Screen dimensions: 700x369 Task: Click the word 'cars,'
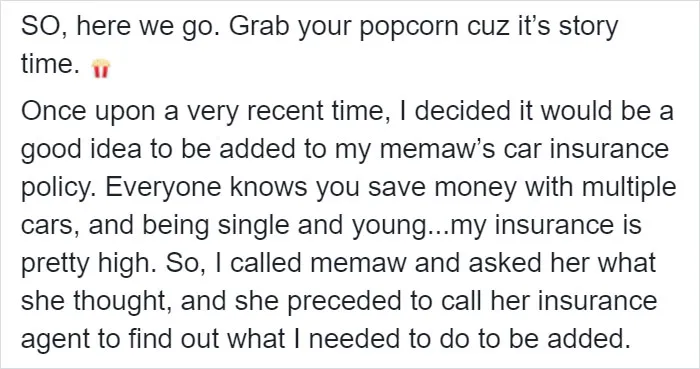[x=51, y=227]
